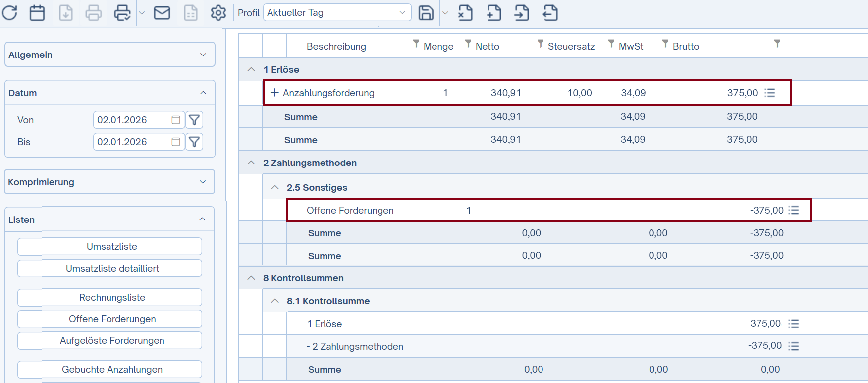Toggle filter icon next to Bis date
The height and width of the screenshot is (383, 868).
click(194, 142)
